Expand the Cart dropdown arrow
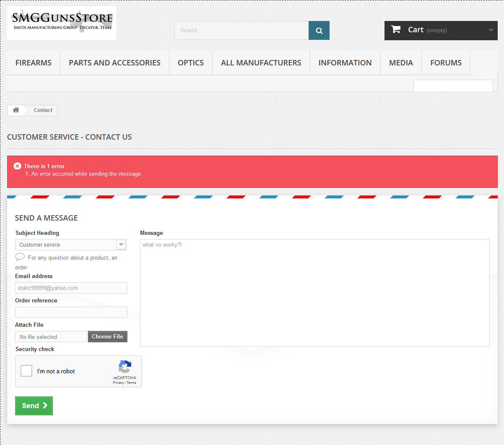Image resolution: width=504 pixels, height=445 pixels. coord(491,30)
